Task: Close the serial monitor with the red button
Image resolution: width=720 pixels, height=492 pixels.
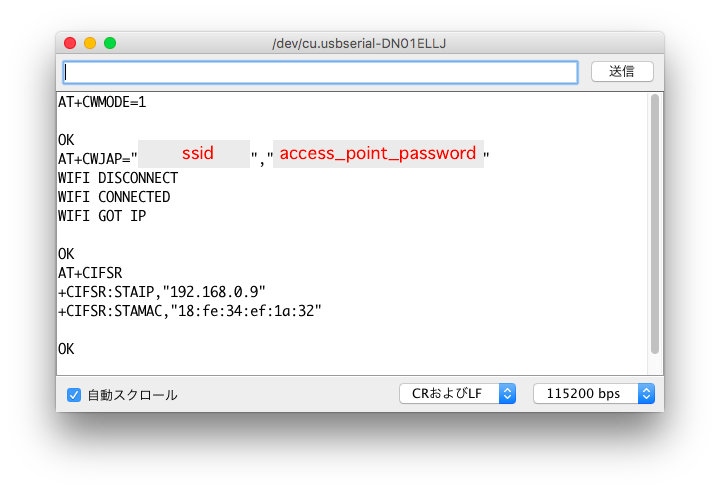Action: (70, 43)
